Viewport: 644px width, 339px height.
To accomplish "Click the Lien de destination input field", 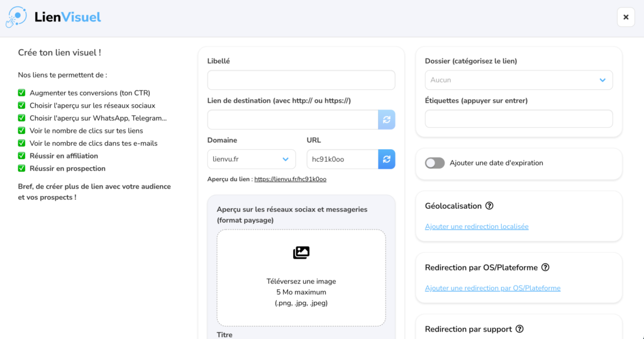I will coord(293,119).
